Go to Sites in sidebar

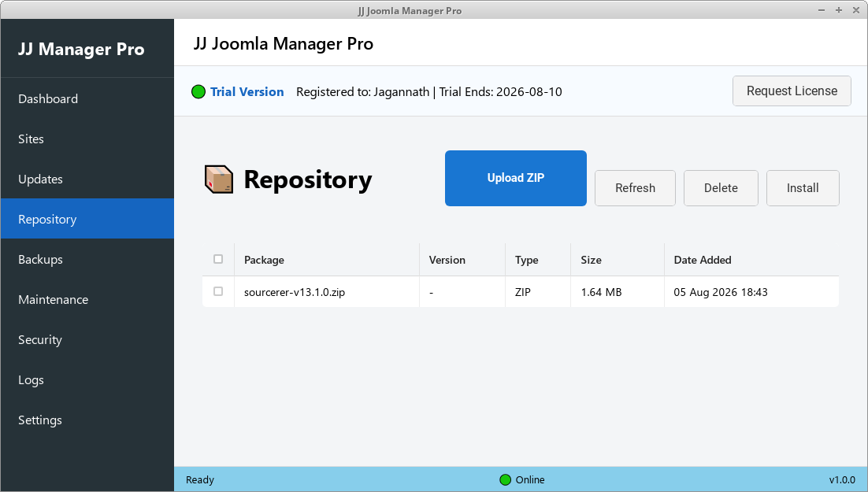coord(87,139)
